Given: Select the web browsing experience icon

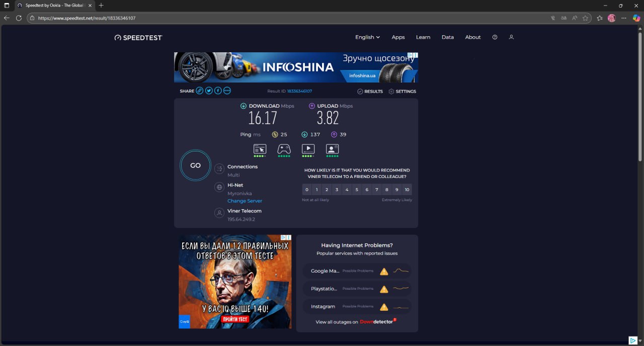Looking at the screenshot, I should [260, 149].
